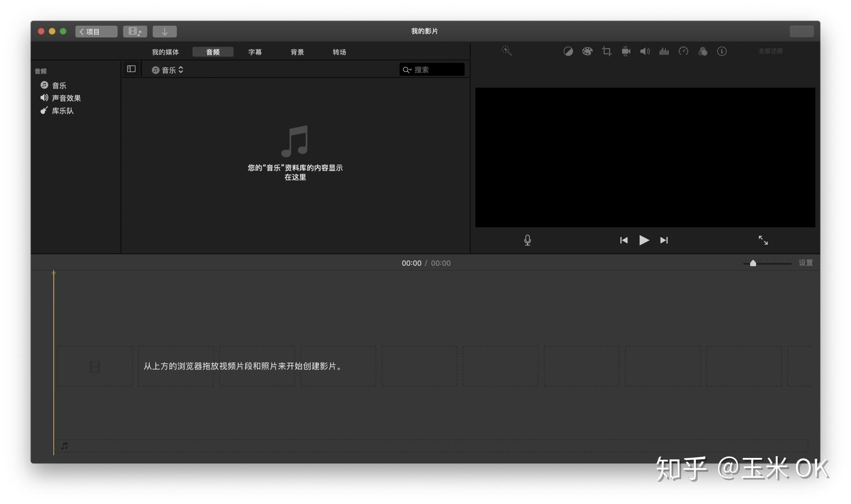Click the timeline zoom slider handle
851x504 pixels.
coord(753,263)
